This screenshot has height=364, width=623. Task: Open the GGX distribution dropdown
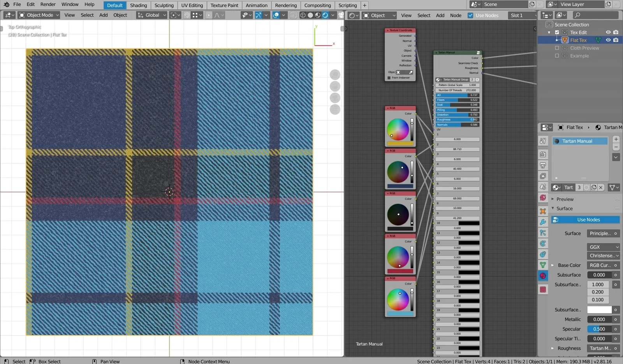[x=603, y=247]
